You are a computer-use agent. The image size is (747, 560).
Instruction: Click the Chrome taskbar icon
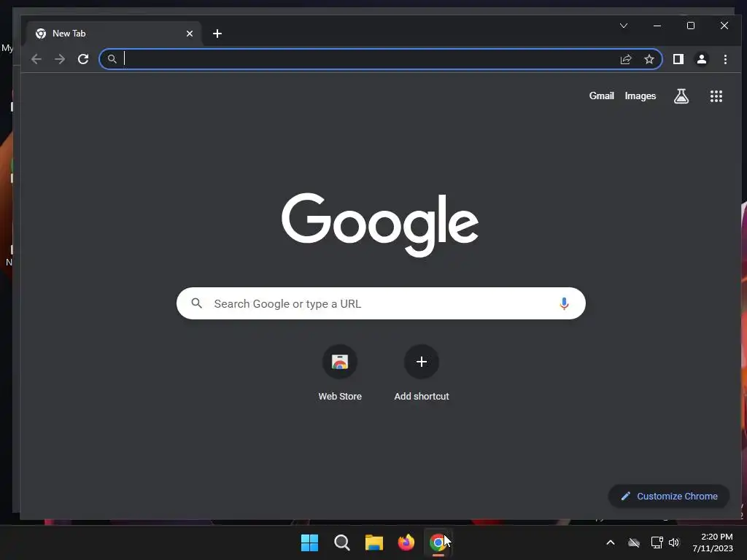(x=438, y=542)
